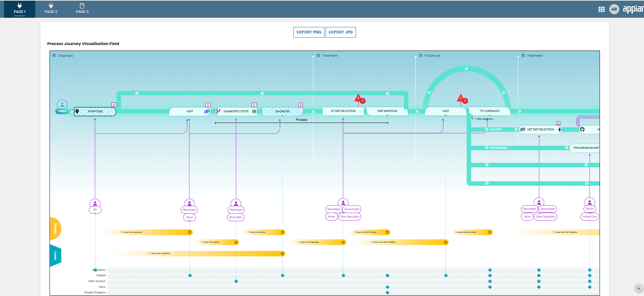Open the Appian apps grid icon
Image resolution: width=644 pixels, height=296 pixels.
(x=602, y=9)
